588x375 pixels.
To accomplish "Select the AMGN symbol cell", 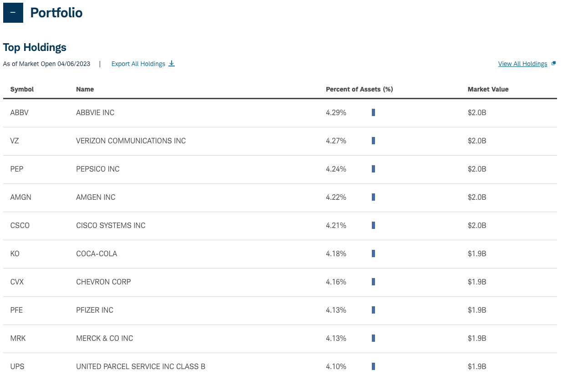I will click(x=20, y=197).
